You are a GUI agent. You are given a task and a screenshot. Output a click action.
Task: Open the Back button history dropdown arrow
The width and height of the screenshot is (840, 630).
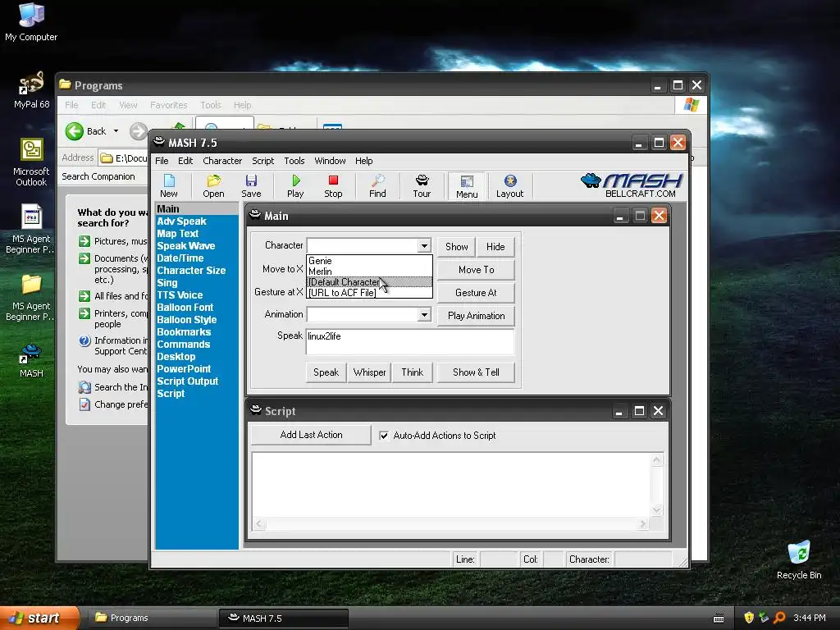pyautogui.click(x=116, y=131)
